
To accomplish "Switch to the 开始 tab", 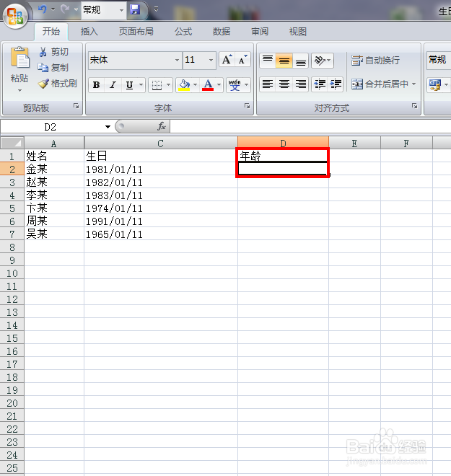I will 51,31.
